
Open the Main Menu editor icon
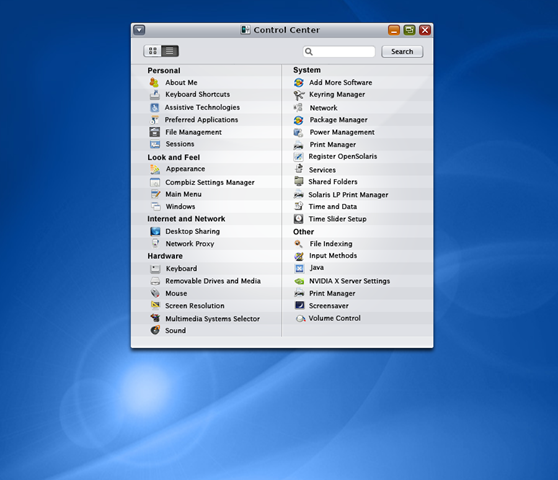coord(156,194)
